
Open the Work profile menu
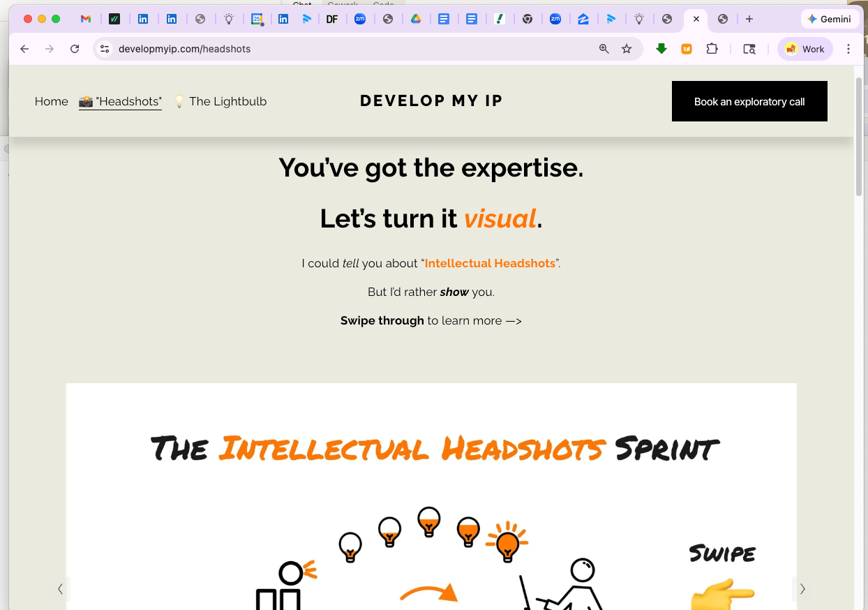click(x=805, y=49)
